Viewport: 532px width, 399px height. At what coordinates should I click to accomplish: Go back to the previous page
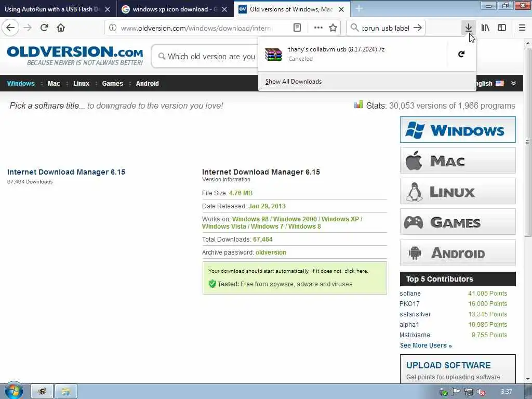(10, 28)
